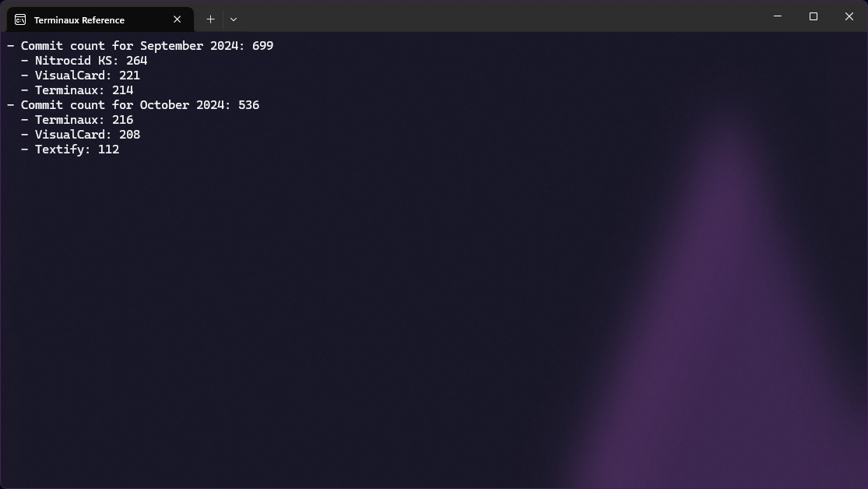Open a new tab with the plus icon
Screen dimensions: 868x489
point(210,19)
